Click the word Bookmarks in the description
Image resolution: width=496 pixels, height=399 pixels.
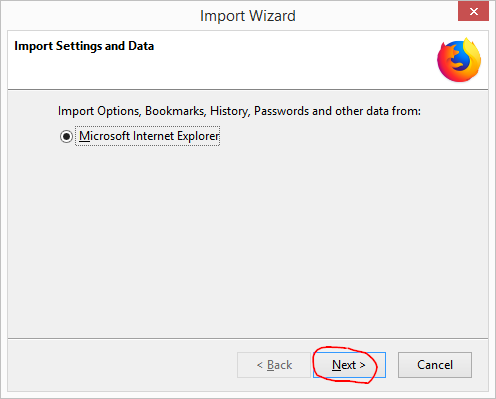pyautogui.click(x=176, y=111)
